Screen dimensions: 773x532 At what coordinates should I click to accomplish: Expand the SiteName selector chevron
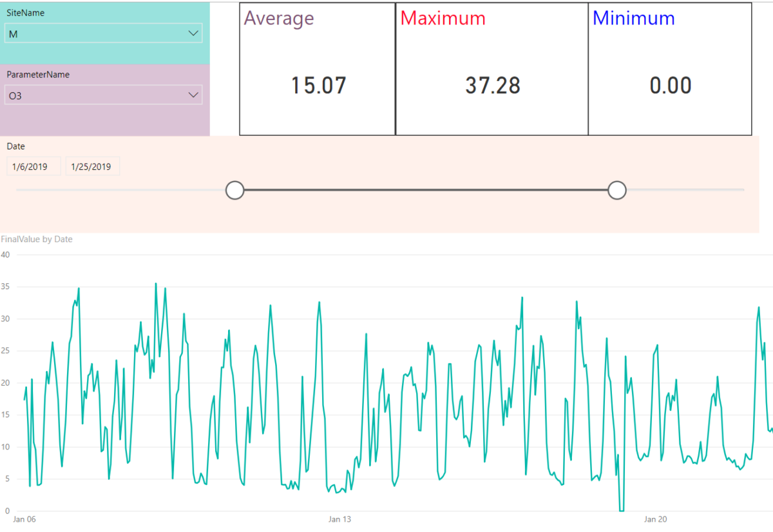[193, 33]
